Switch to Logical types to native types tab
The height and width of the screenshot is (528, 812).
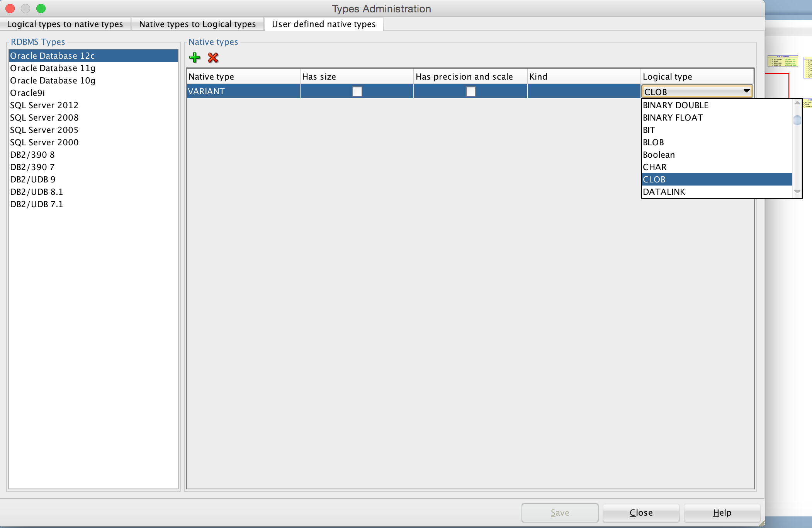click(x=65, y=24)
